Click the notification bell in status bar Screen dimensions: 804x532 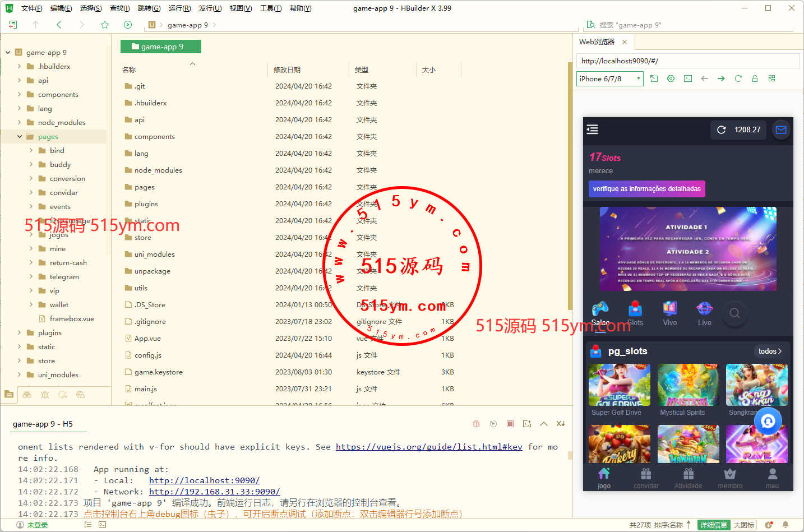pos(785,525)
